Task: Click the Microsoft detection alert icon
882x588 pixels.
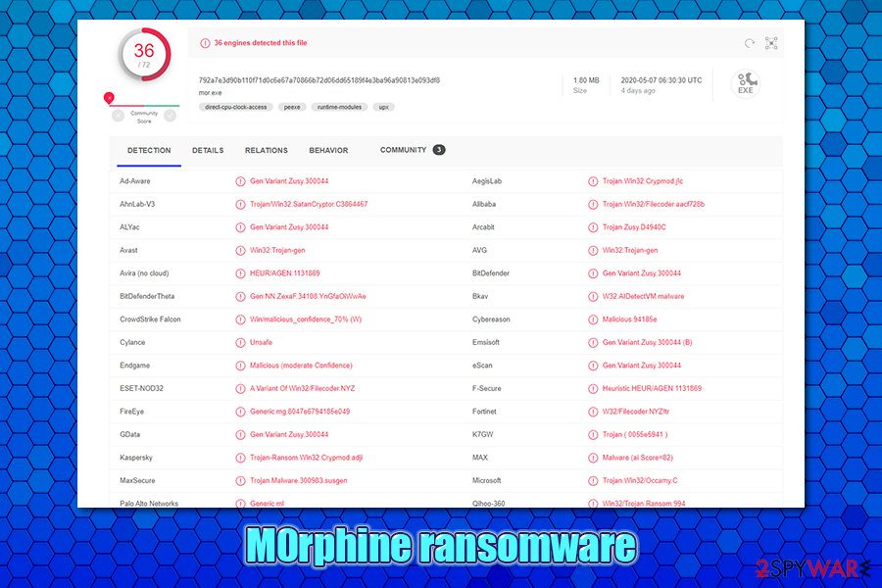Action: [x=593, y=481]
